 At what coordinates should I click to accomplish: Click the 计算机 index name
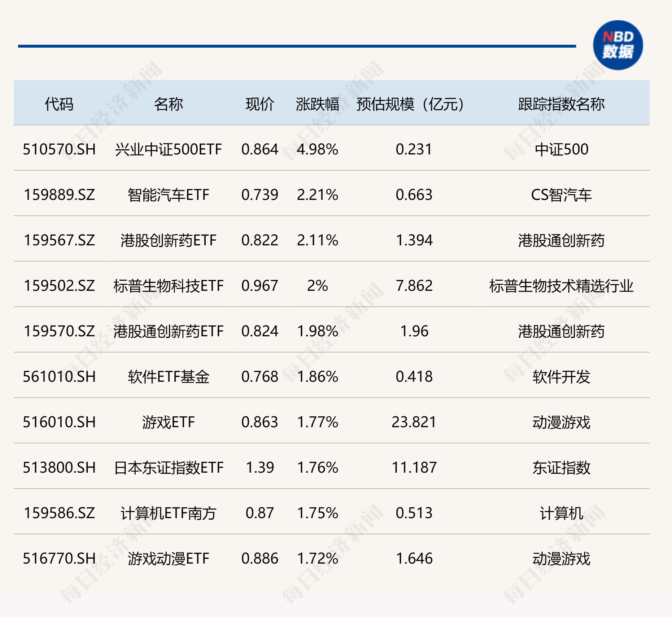561,513
